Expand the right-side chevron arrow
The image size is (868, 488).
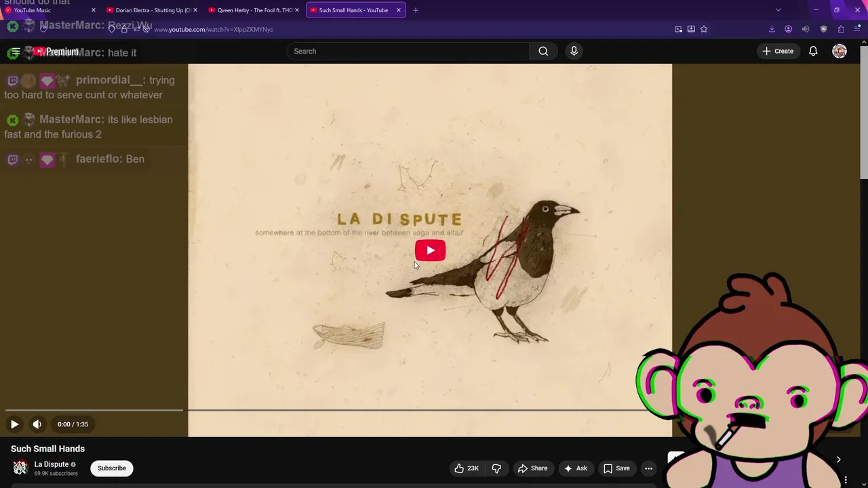(x=838, y=460)
